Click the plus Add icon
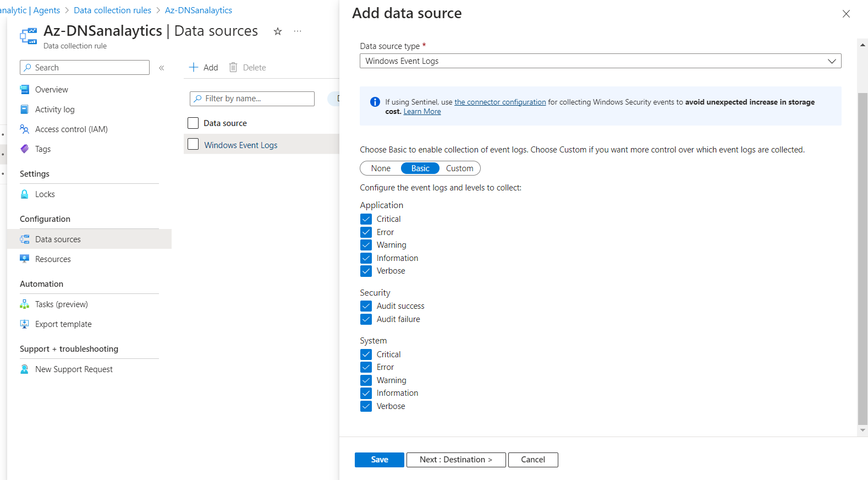Image resolution: width=868 pixels, height=480 pixels. tap(194, 67)
